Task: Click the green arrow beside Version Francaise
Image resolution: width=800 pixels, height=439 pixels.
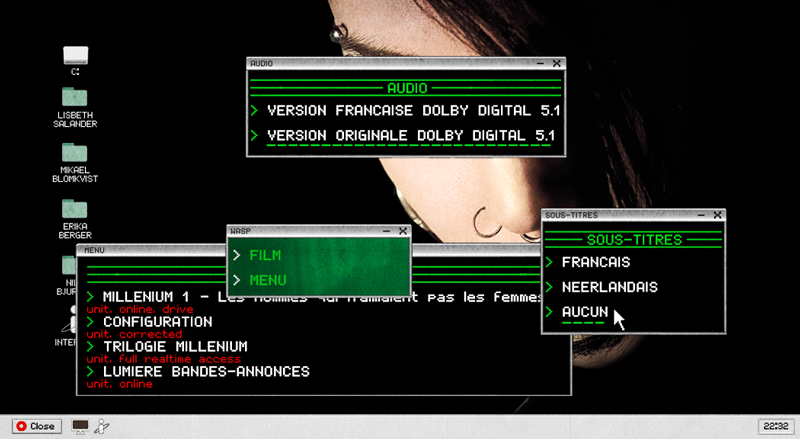Action: (255, 110)
